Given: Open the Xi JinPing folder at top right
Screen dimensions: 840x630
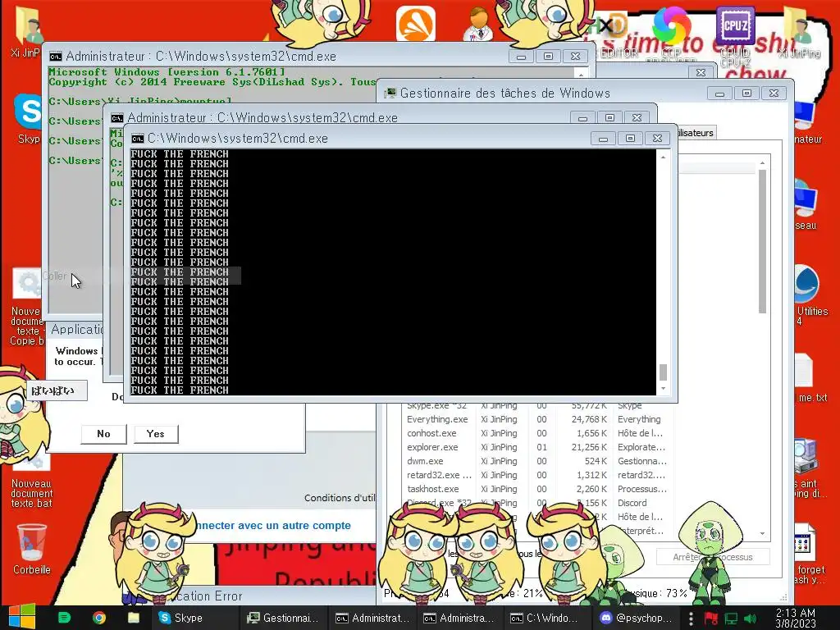Looking at the screenshot, I should [x=799, y=33].
